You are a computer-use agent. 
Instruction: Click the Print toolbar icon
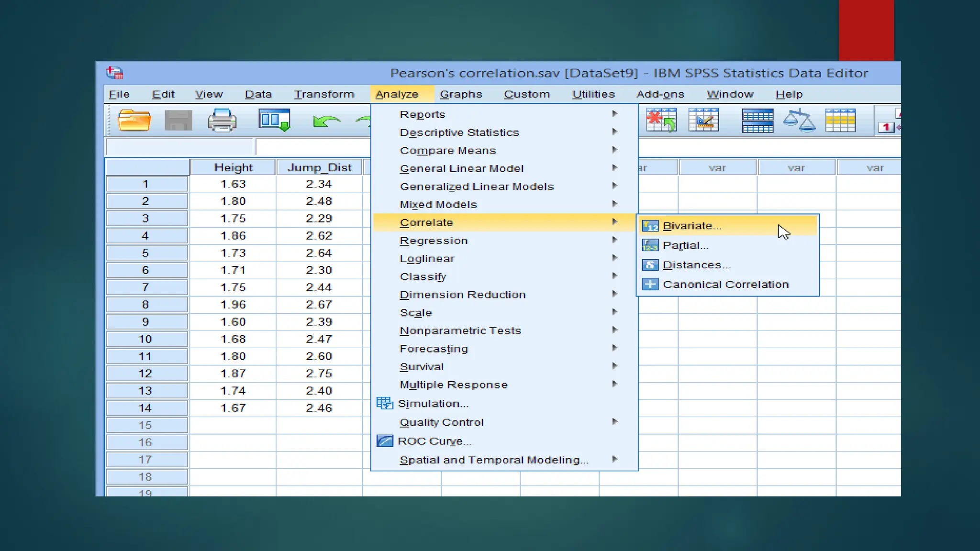click(222, 120)
